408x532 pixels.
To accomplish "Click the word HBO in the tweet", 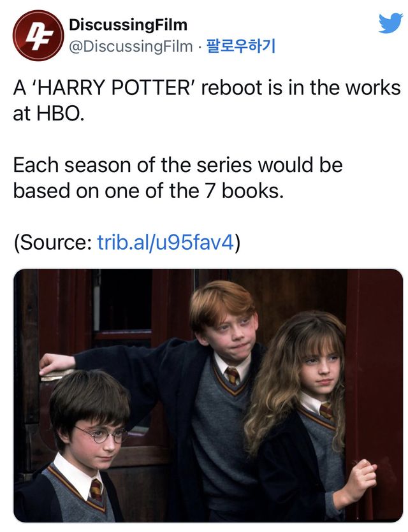I will [x=59, y=113].
